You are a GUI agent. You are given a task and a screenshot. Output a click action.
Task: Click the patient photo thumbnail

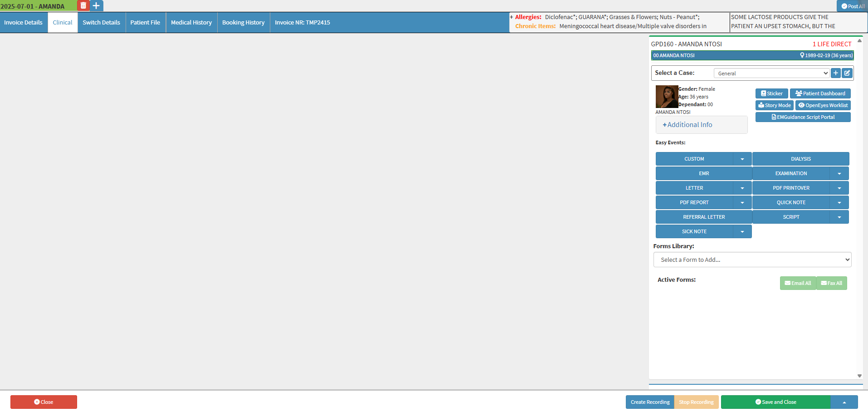point(667,97)
